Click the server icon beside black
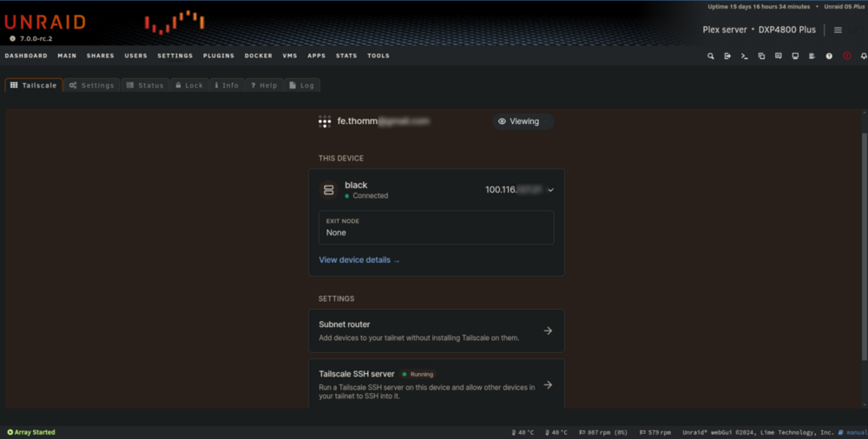This screenshot has height=439, width=868. pos(328,190)
